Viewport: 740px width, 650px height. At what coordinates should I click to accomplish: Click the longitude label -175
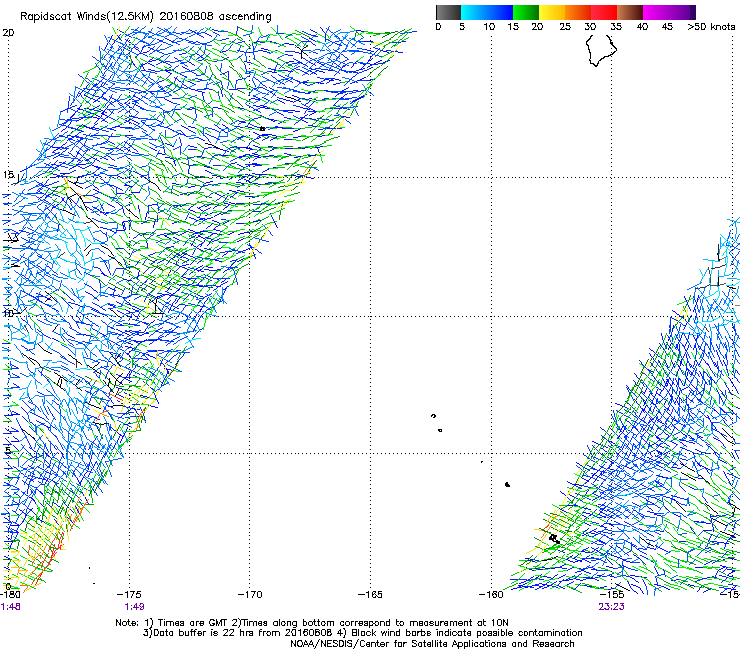coord(129,595)
